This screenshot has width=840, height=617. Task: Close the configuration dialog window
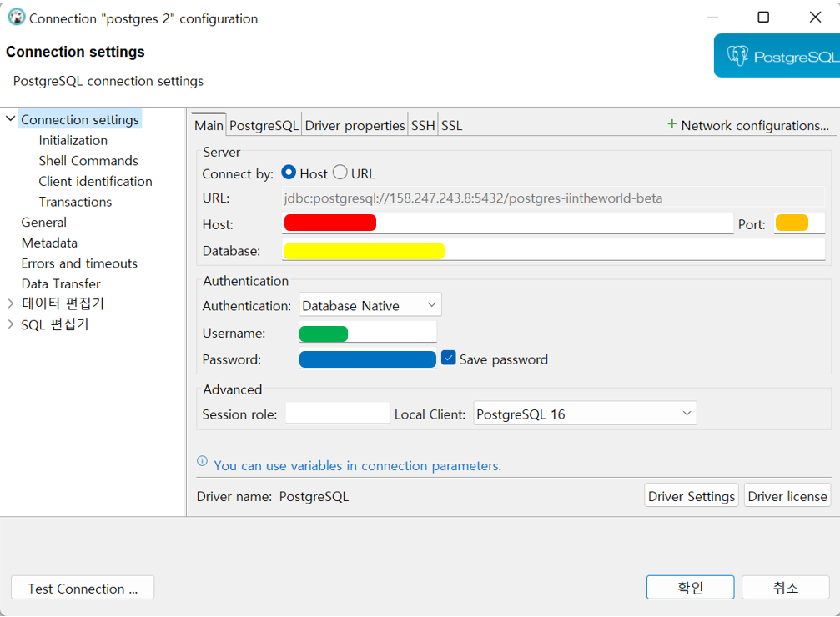click(x=815, y=18)
